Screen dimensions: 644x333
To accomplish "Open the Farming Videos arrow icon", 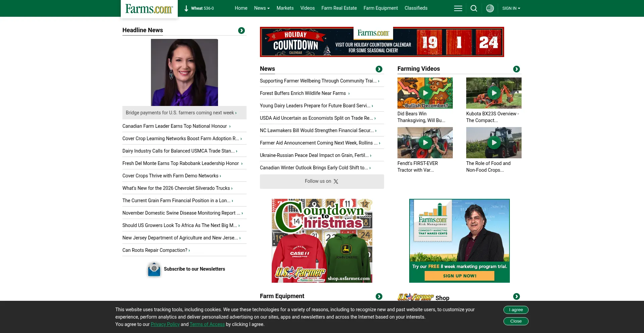I will (516, 69).
